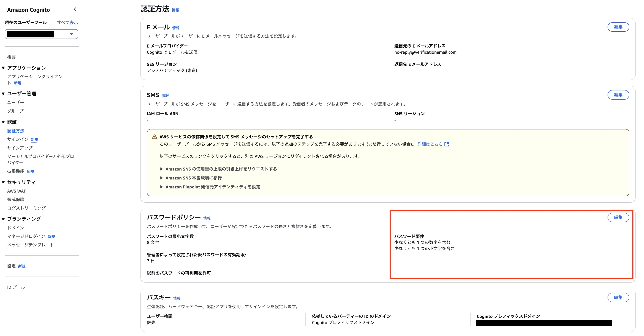Edit the E メール settings
Image resolution: width=644 pixels, height=336 pixels.
(x=618, y=27)
